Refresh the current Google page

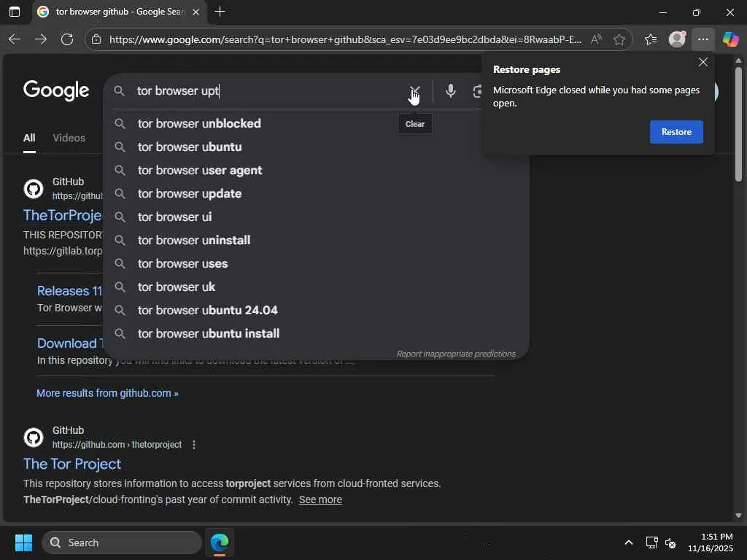click(x=67, y=39)
